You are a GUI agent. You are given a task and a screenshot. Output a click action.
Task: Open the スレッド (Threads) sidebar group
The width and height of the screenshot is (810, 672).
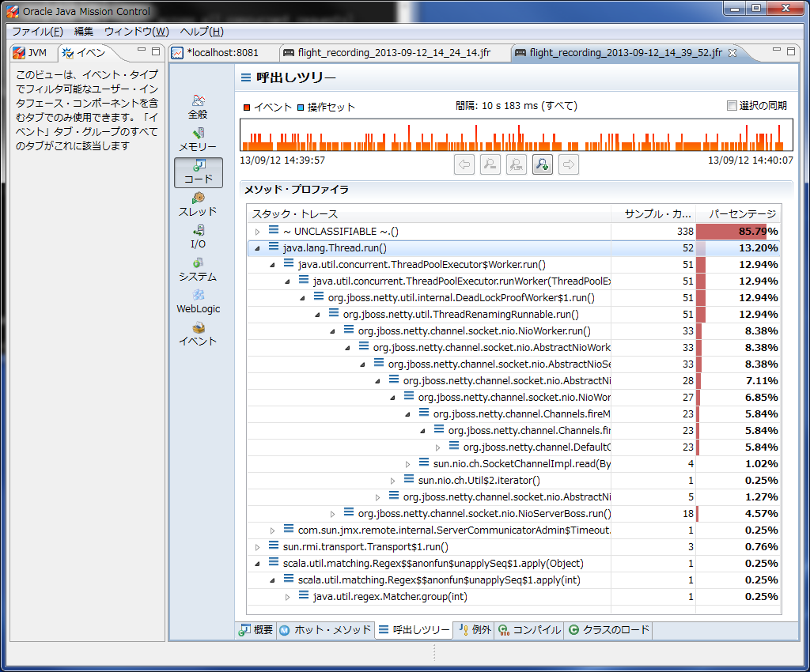[x=198, y=205]
